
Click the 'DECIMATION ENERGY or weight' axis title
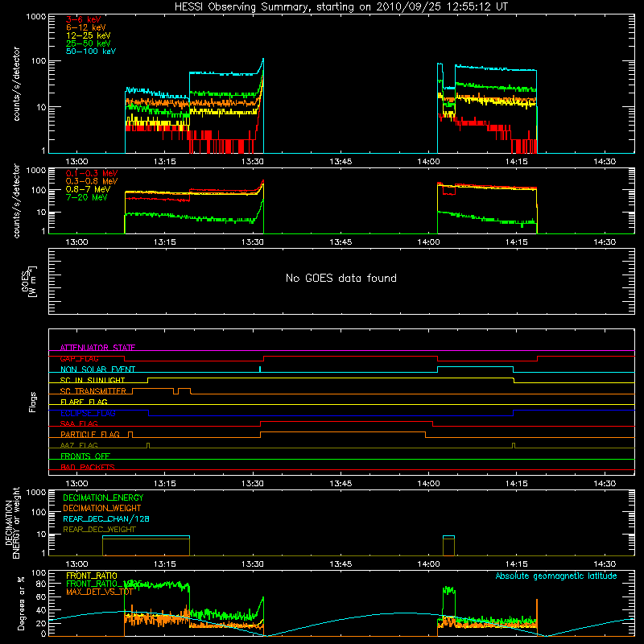(13, 522)
